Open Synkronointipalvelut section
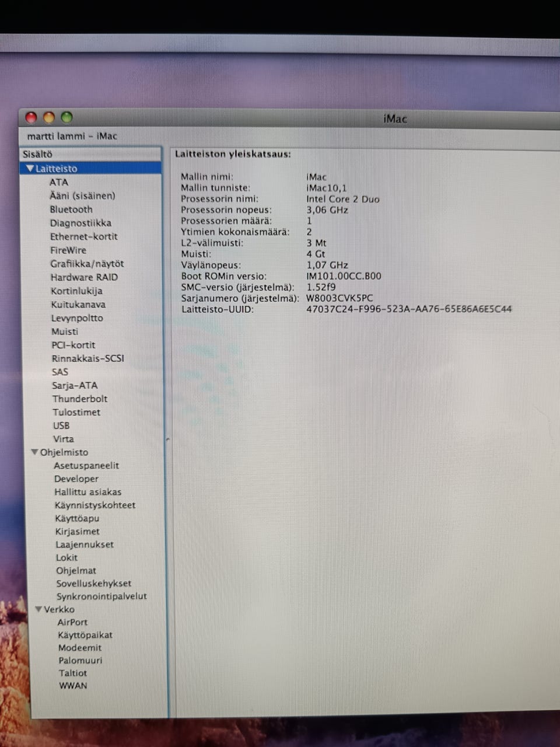This screenshot has height=747, width=560. [x=101, y=596]
